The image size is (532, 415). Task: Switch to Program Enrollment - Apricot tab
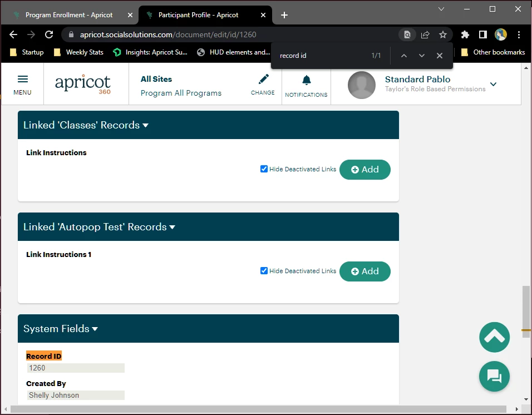pyautogui.click(x=70, y=15)
